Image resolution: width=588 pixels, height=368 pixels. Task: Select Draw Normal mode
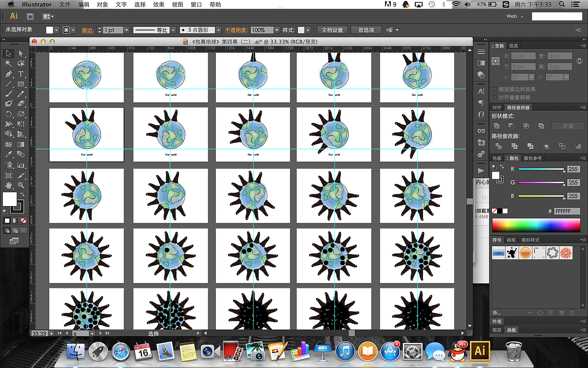coord(7,230)
